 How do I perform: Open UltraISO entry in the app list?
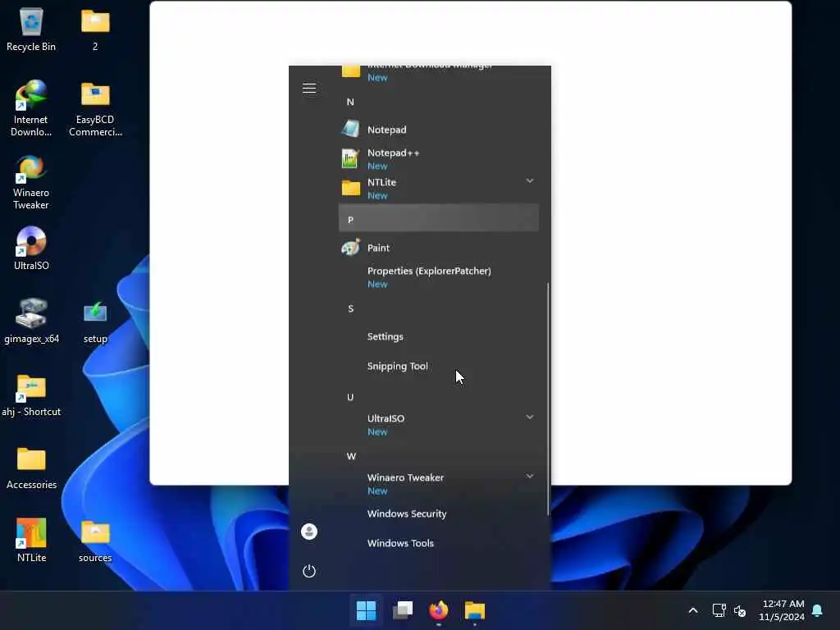click(x=439, y=425)
